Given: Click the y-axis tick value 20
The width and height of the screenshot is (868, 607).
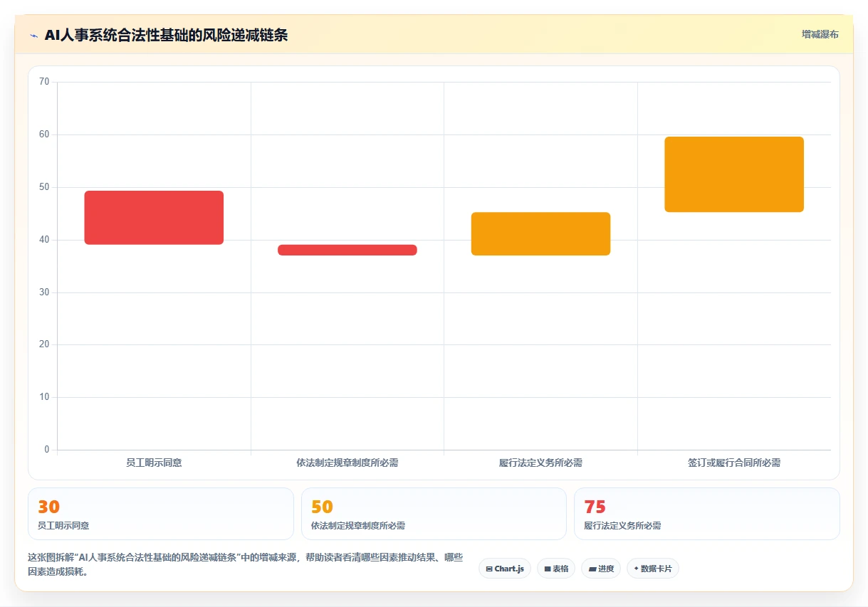Looking at the screenshot, I should 44,344.
